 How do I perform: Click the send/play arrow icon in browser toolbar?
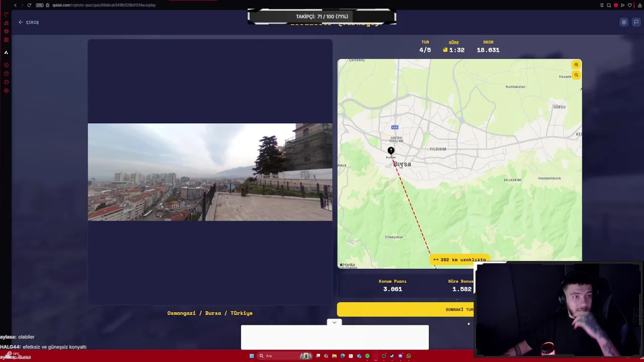[x=623, y=5]
